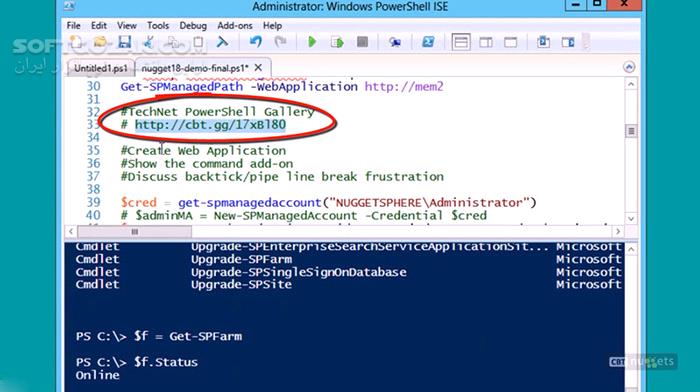Click the $f.Status console command
This screenshot has width=700, height=392.
click(166, 362)
